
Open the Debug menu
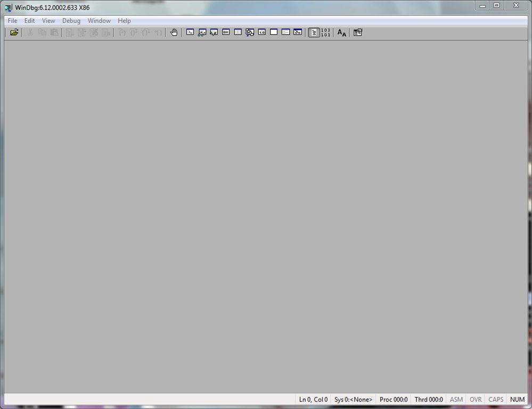pos(71,21)
